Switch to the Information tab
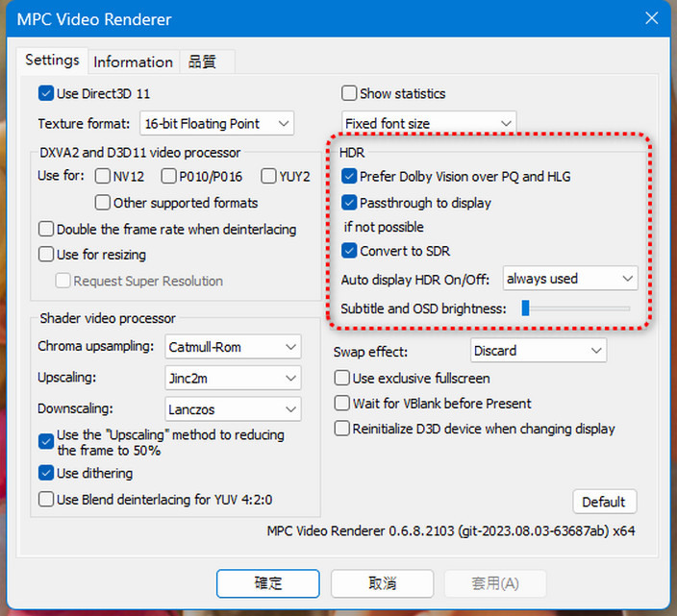 pos(133,62)
